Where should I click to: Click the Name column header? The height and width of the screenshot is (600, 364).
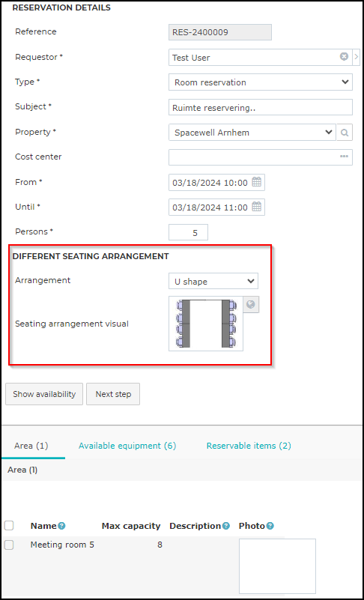coord(43,526)
